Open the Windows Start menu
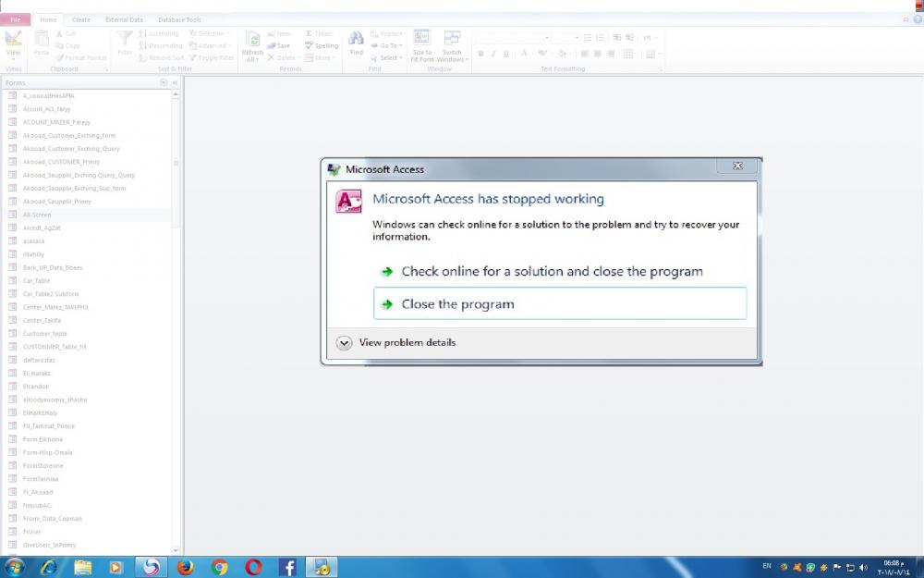 pyautogui.click(x=15, y=568)
